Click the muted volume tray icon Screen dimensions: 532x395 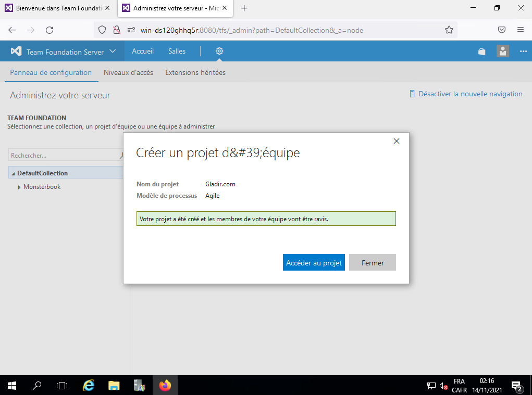(443, 386)
